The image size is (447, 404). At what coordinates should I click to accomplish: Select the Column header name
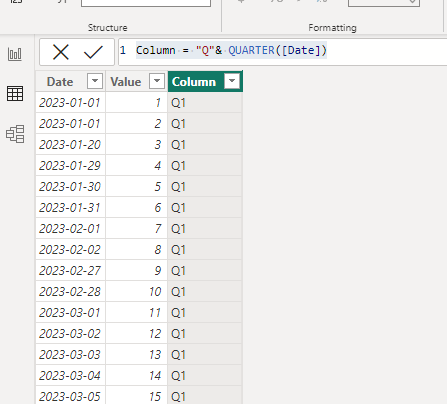pos(194,82)
